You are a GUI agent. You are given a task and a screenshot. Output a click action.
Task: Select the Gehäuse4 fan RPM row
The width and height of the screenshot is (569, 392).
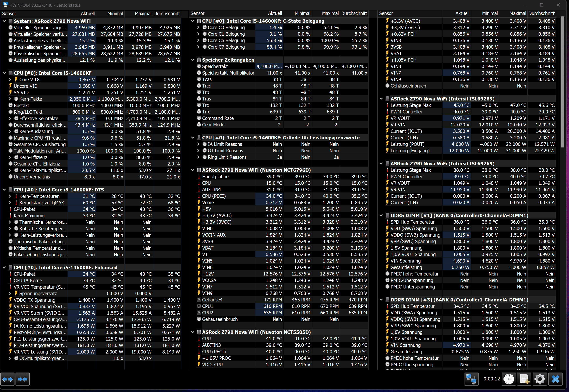click(x=212, y=300)
